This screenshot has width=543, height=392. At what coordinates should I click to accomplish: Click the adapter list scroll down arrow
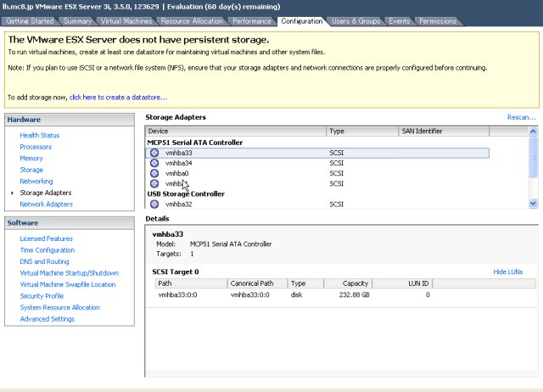tap(533, 204)
